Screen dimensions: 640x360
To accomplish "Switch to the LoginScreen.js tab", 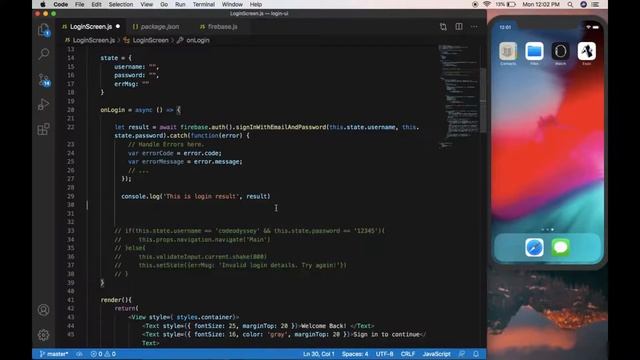I will (91, 27).
